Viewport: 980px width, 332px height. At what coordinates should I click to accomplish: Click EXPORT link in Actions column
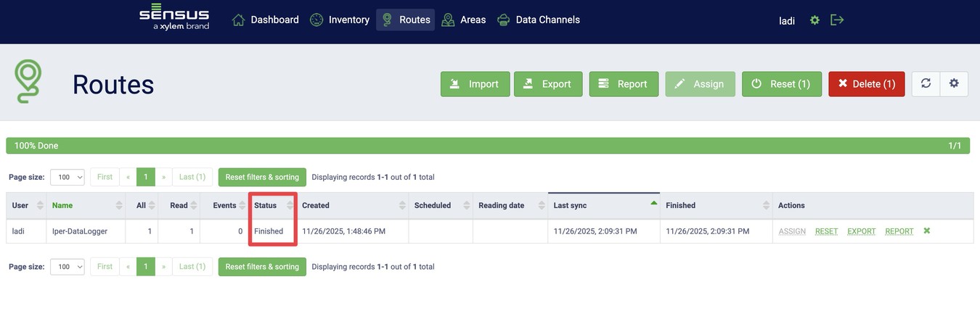coord(861,231)
